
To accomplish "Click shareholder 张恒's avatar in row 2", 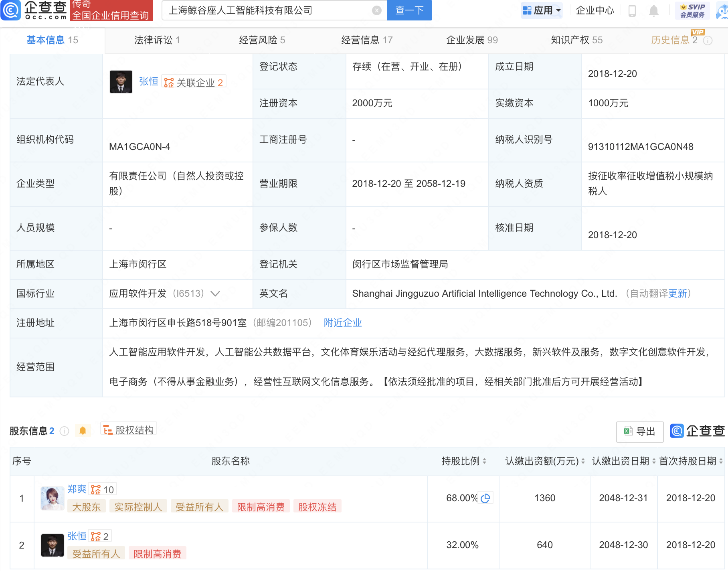I will point(53,545).
